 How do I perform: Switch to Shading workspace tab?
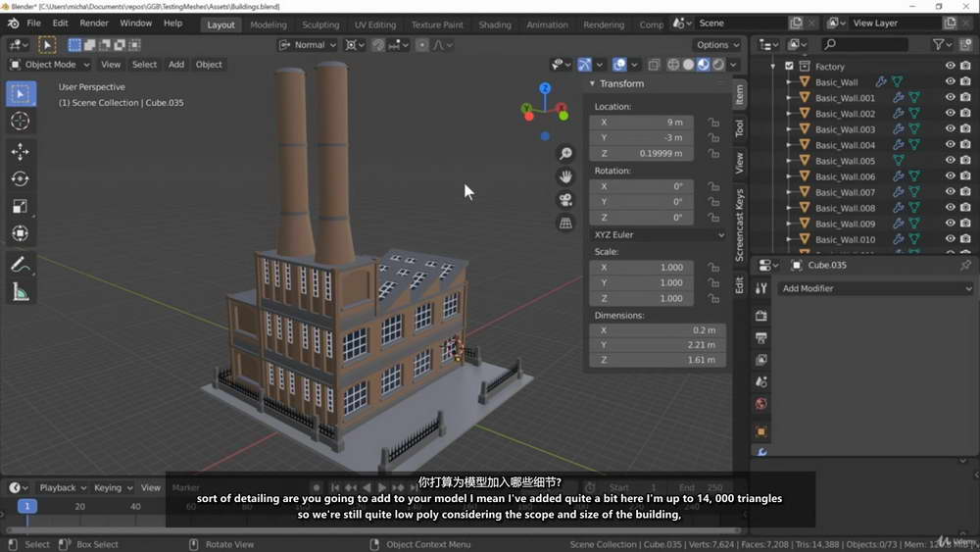point(494,25)
